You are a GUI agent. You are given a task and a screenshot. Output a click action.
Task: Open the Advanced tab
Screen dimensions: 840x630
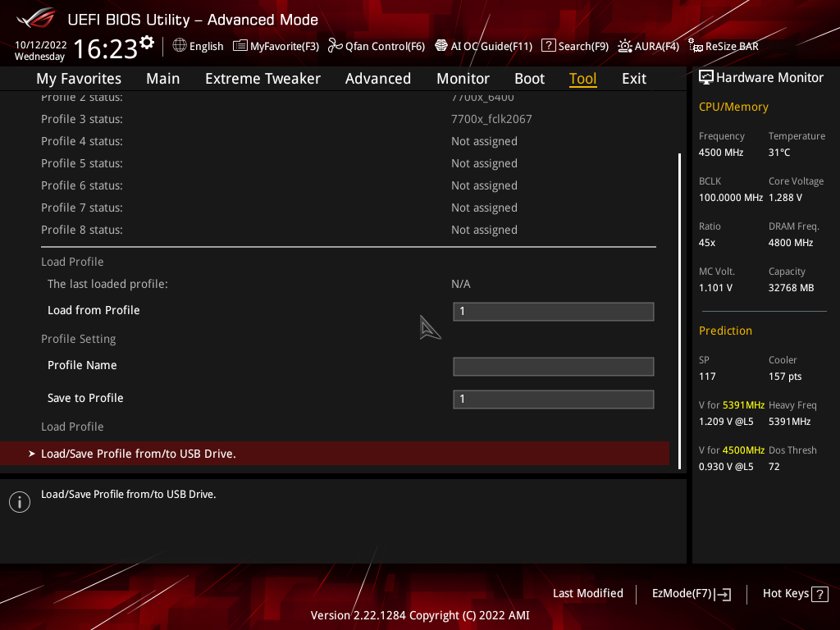(x=377, y=79)
